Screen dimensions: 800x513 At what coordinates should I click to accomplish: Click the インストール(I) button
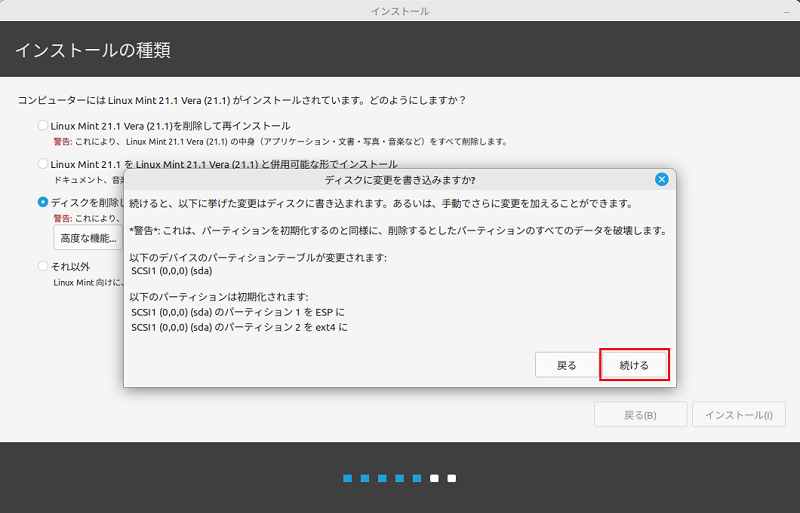(x=739, y=414)
